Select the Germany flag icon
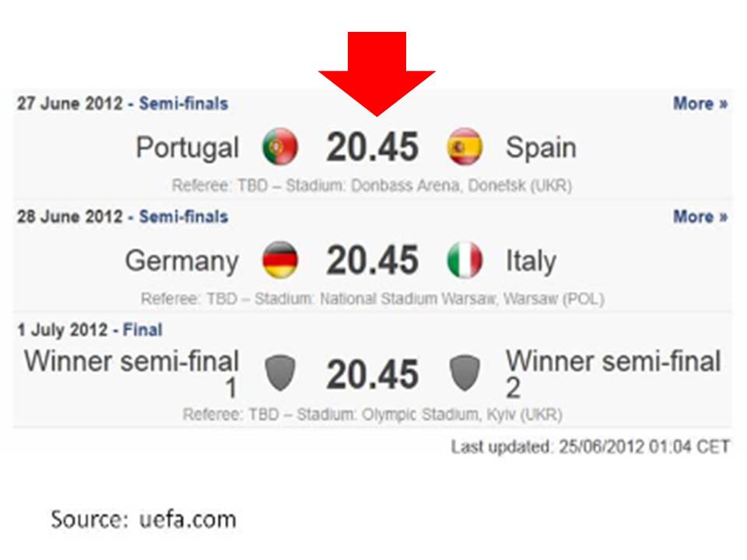Viewport: 747px width, 560px height. tap(282, 261)
